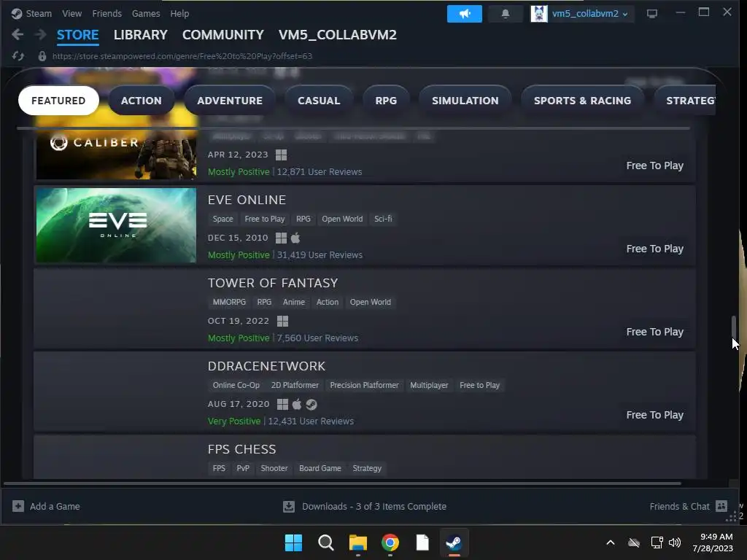Go to the LIBRARY tab

(x=141, y=35)
